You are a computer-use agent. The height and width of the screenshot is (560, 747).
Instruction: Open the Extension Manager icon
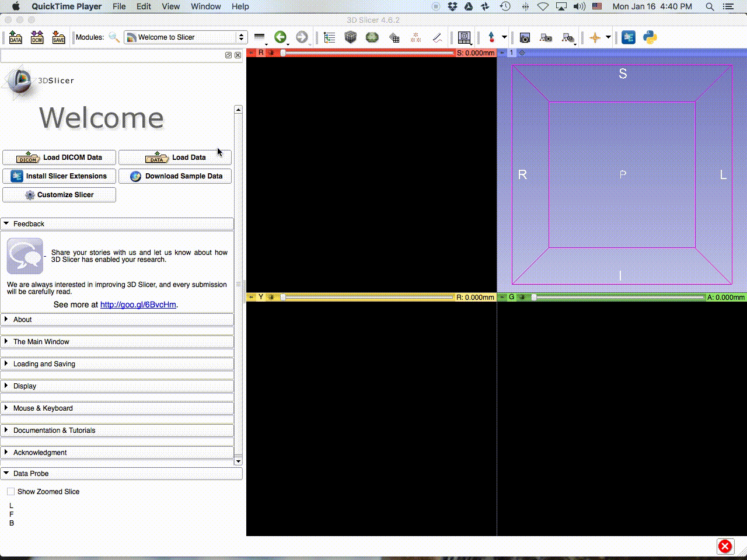[x=629, y=37]
